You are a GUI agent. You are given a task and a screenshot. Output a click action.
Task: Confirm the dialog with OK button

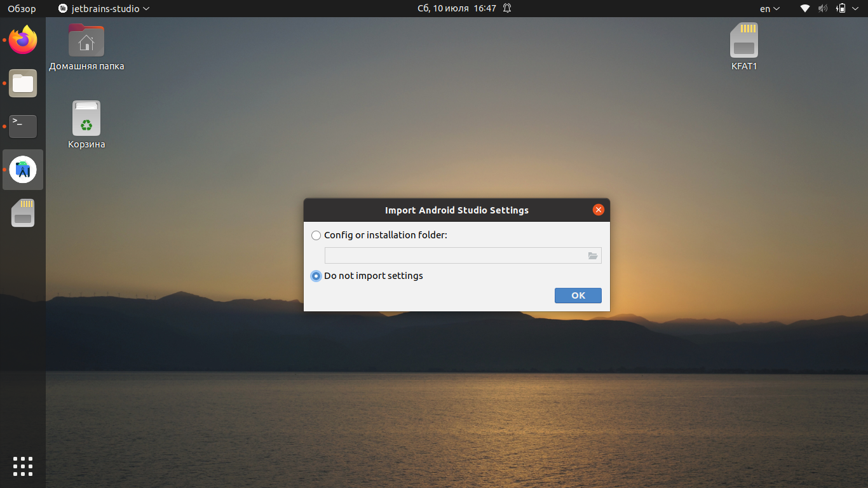tap(578, 295)
